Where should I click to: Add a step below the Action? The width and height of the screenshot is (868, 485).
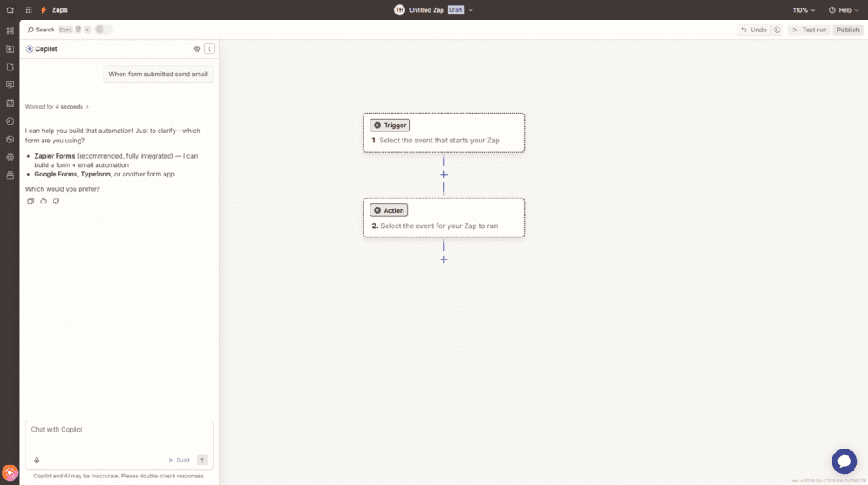point(443,259)
